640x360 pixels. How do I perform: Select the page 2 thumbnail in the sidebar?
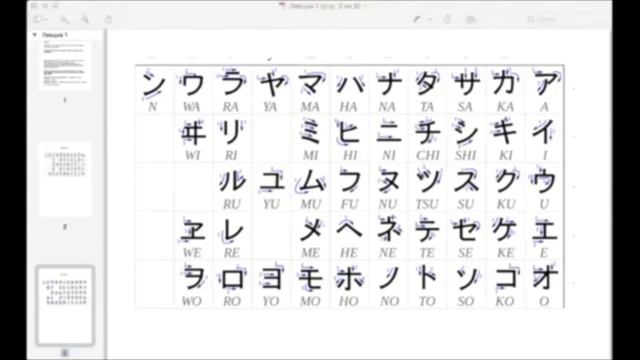[x=65, y=180]
